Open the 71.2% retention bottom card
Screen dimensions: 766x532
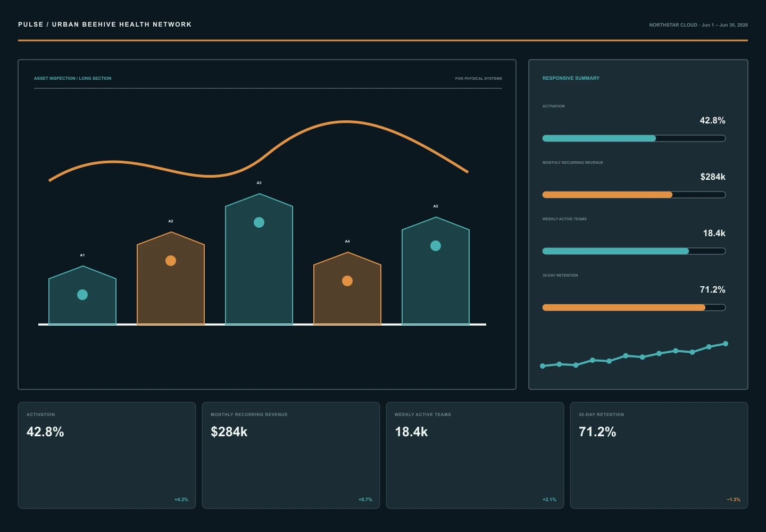(659, 455)
